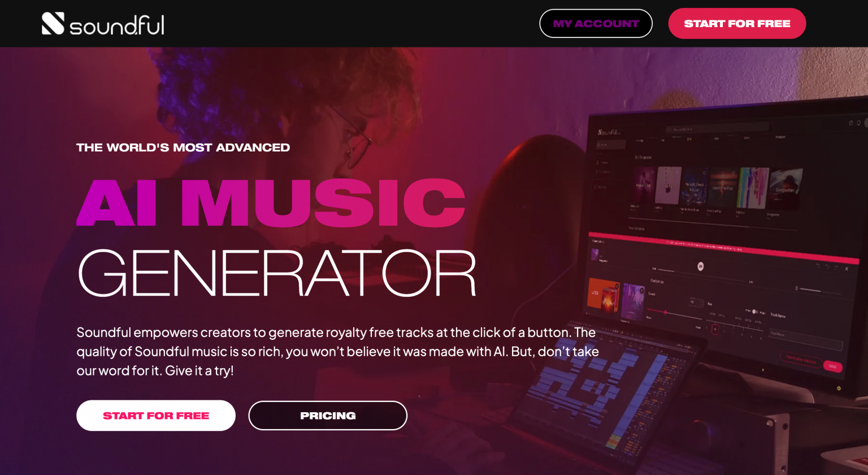Click the Soundful logo in header

coord(103,24)
